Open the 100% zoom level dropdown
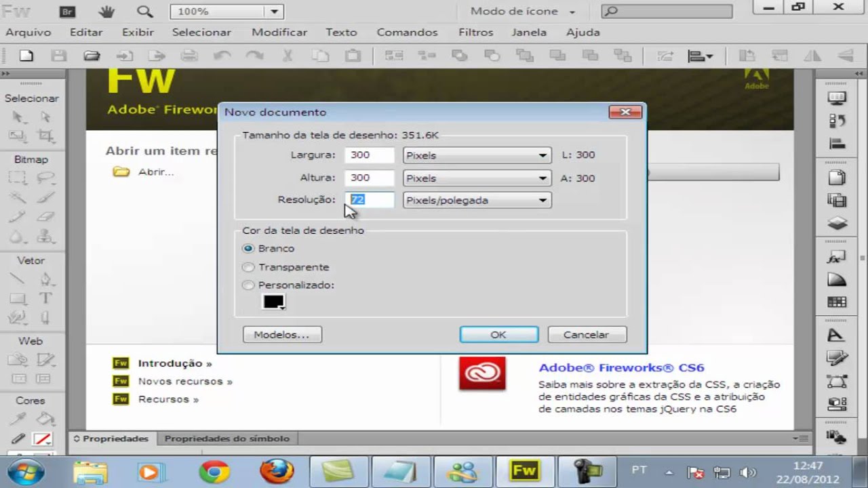Image resolution: width=868 pixels, height=488 pixels. tap(274, 12)
